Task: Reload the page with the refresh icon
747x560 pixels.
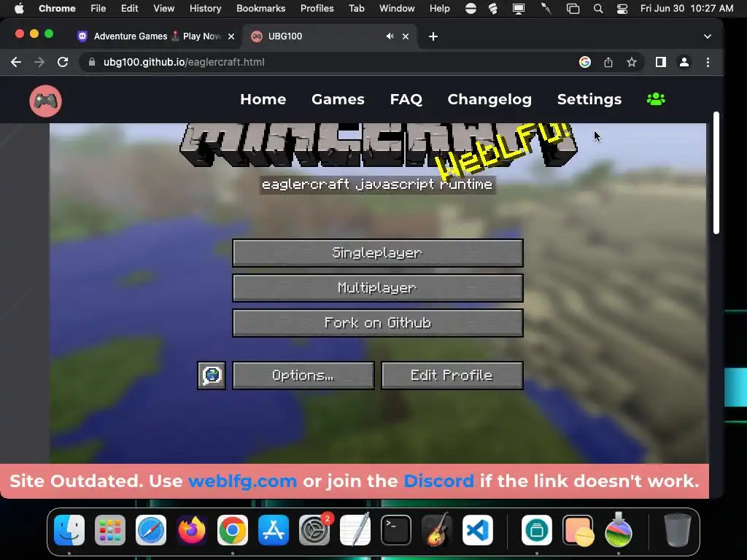Action: (x=63, y=62)
